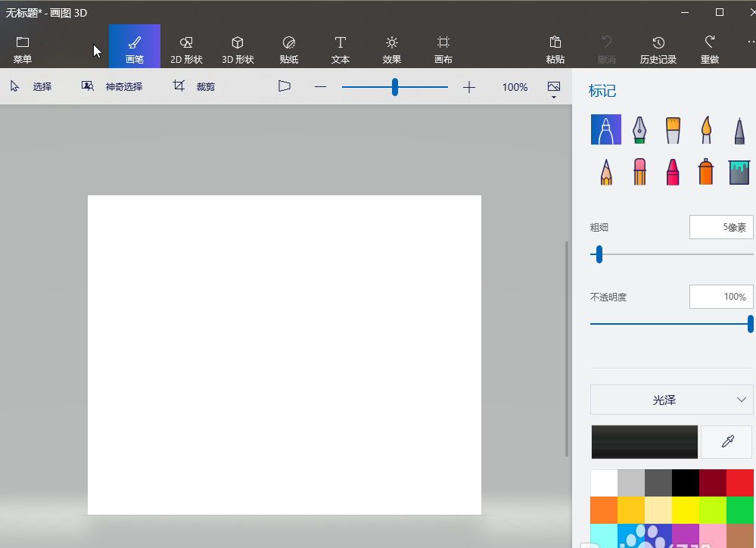Choose the green color swatch

coord(740,510)
